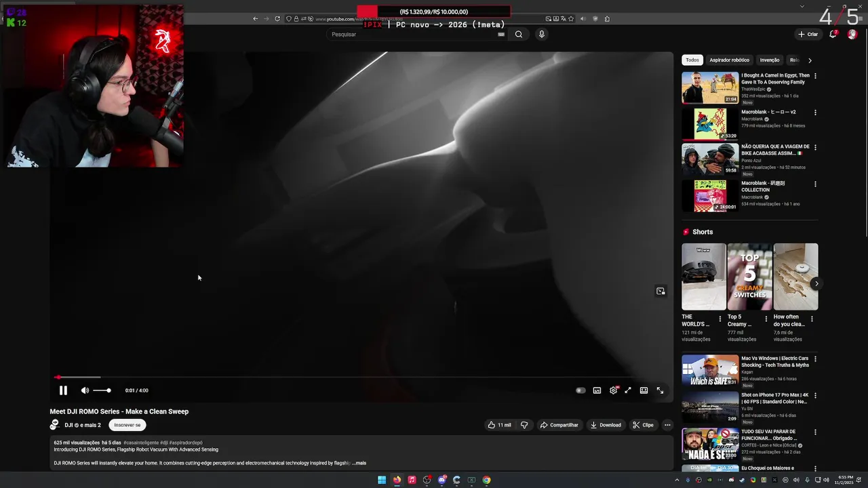Start voice search with the microphone icon
Viewport: 868px width, 488px height.
pyautogui.click(x=541, y=35)
